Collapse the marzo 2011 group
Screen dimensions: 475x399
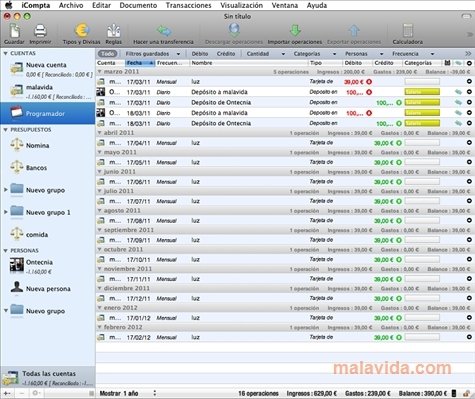point(100,72)
